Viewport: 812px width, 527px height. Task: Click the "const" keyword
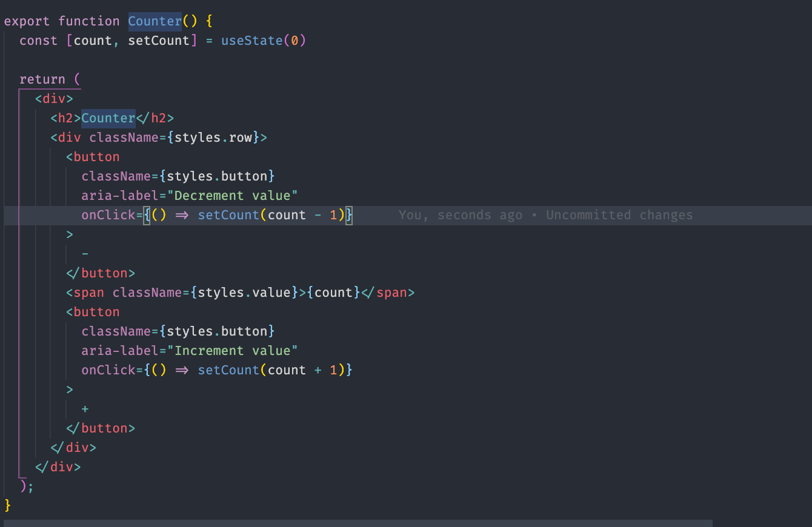[39, 41]
